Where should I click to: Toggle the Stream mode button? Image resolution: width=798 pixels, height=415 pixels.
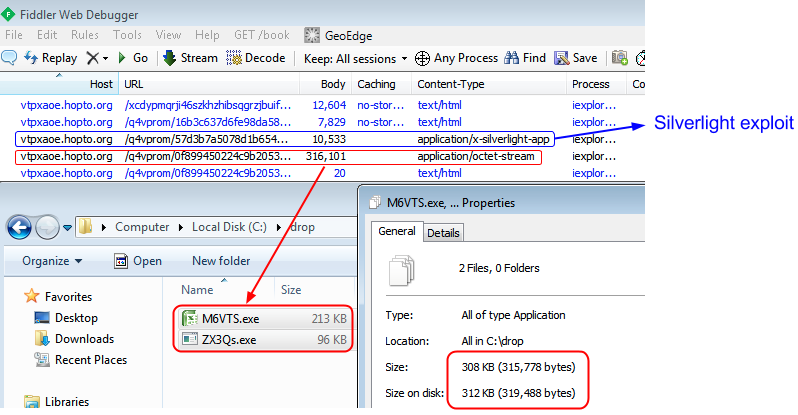[190, 58]
